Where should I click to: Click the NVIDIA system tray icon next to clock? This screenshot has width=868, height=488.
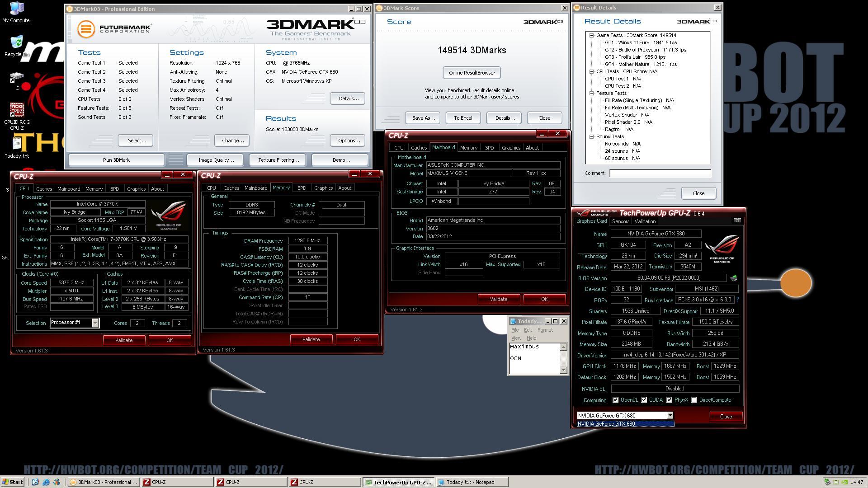click(844, 482)
